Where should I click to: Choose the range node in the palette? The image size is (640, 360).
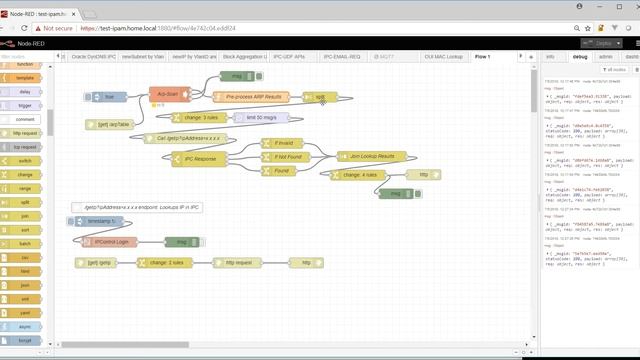[21, 189]
